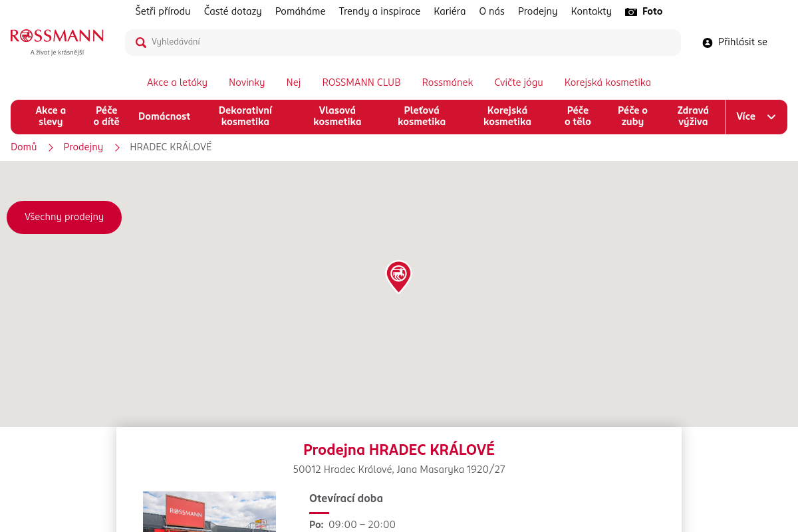Click the store photo thumbnail
This screenshot has width=798, height=532.
(x=209, y=511)
